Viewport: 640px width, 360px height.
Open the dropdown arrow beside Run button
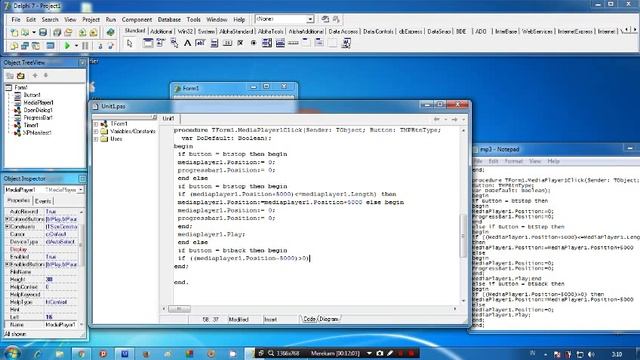pos(76,46)
